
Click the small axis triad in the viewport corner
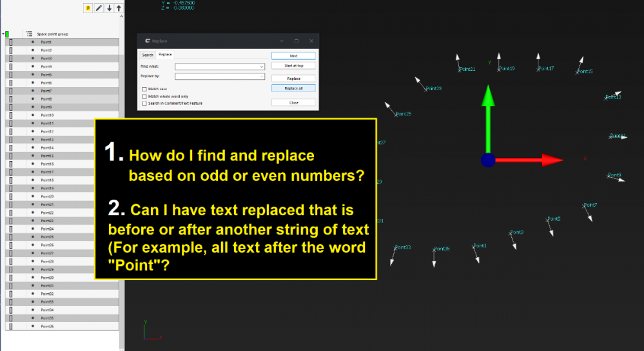(152, 330)
